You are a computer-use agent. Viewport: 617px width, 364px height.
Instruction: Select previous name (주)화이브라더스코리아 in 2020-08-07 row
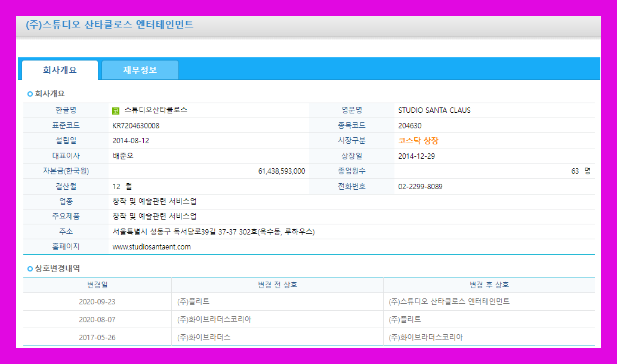click(x=214, y=319)
